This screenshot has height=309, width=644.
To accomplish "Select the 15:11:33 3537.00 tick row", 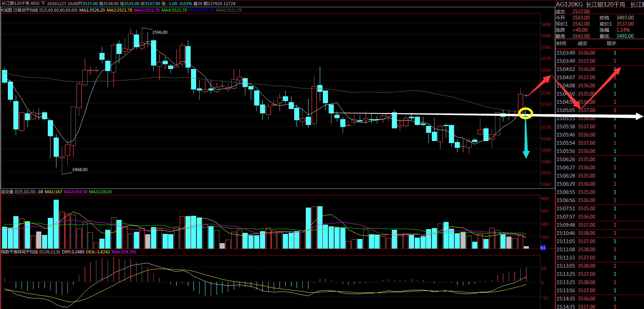I will [600, 258].
